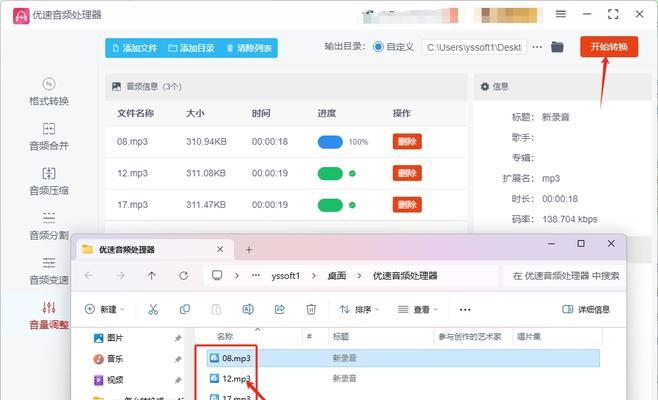Viewport: 658px width, 400px height.
Task: Click the 信息 gear icon in info panel
Action: click(485, 86)
